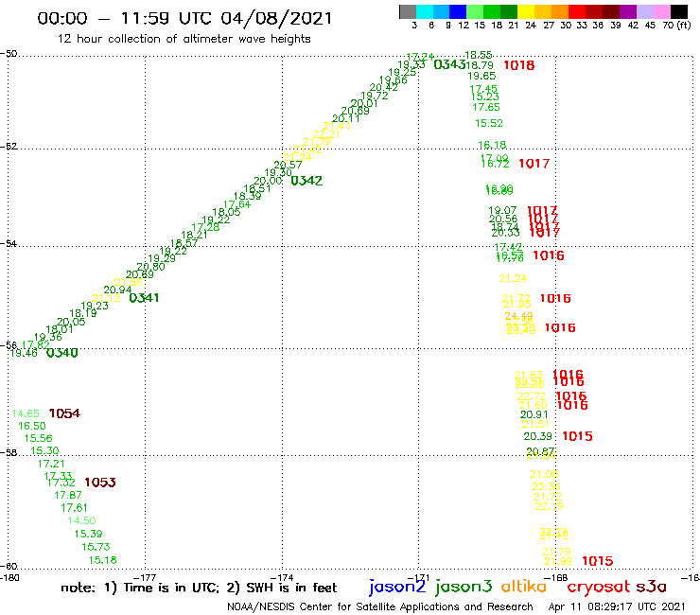Click the longitude axis label -180
Image resolution: width=700 pixels, height=615 pixels.
[x=9, y=578]
